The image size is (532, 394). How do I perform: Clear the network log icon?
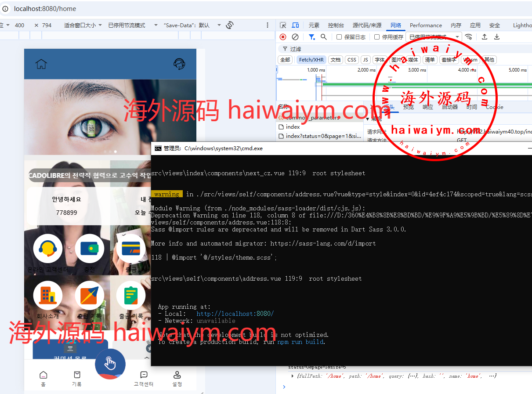pyautogui.click(x=295, y=37)
